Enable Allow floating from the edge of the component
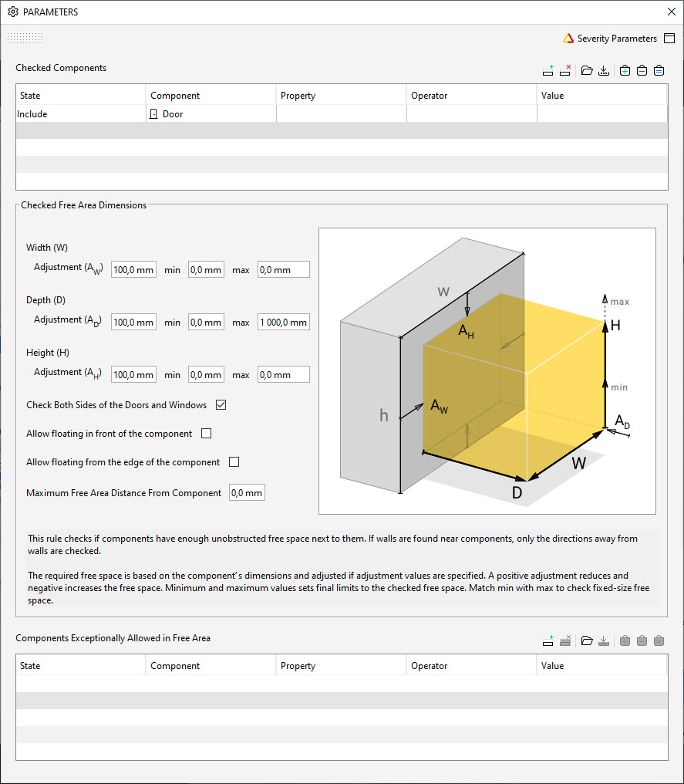 234,461
